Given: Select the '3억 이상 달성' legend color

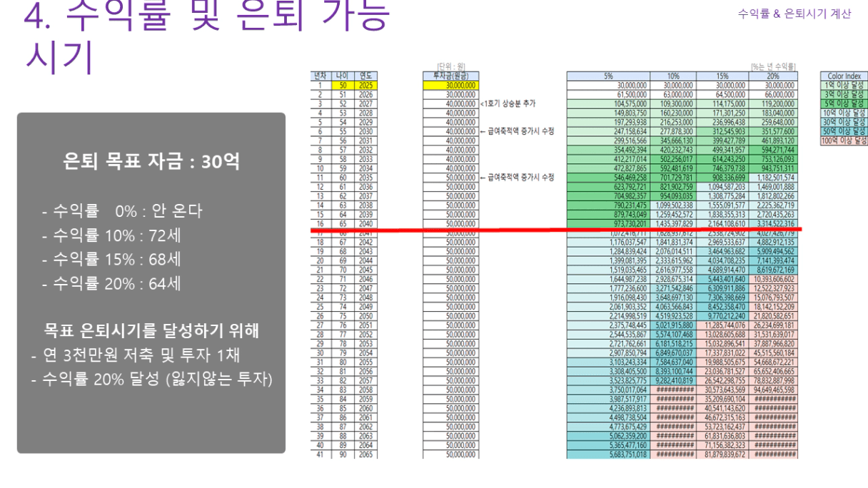Looking at the screenshot, I should (x=845, y=94).
